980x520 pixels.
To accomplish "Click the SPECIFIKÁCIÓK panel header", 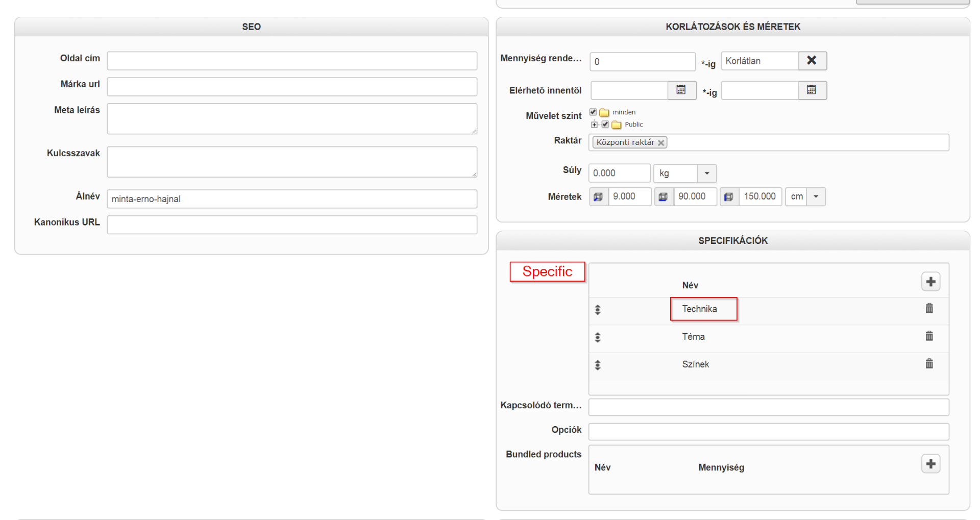I will pyautogui.click(x=733, y=240).
